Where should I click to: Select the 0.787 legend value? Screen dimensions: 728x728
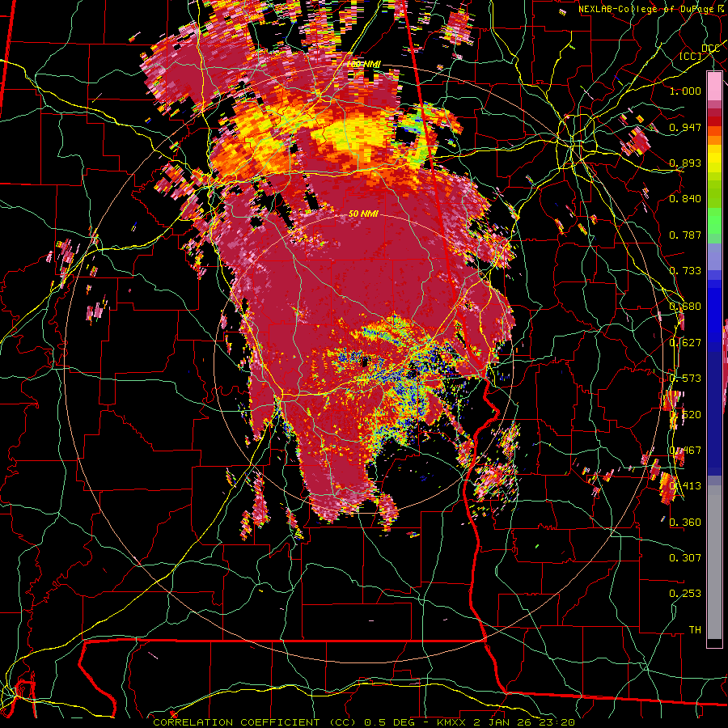click(685, 235)
